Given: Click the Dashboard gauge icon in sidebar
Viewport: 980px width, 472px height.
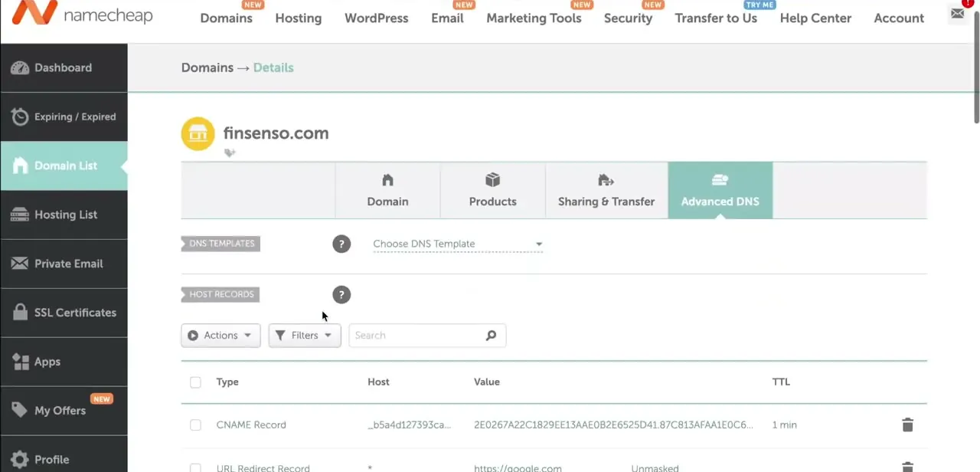Looking at the screenshot, I should 20,67.
